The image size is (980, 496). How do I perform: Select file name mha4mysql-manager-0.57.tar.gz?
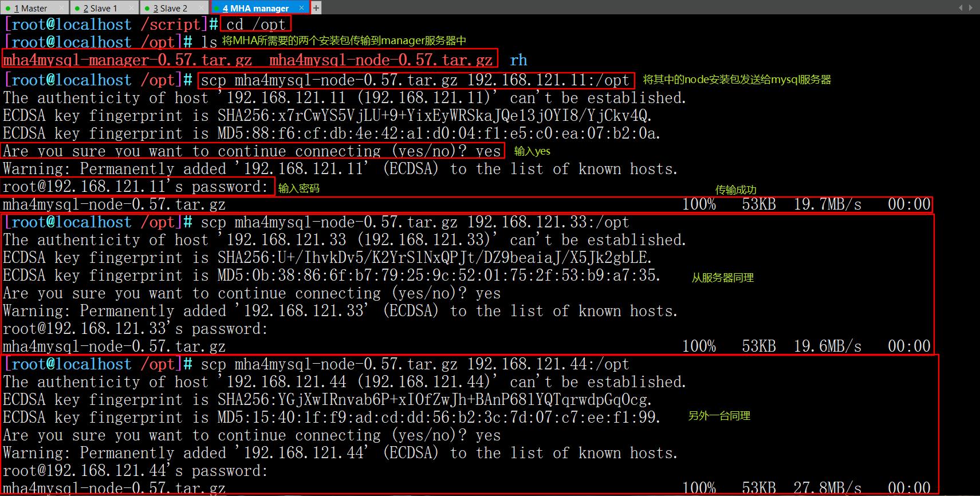pos(127,60)
